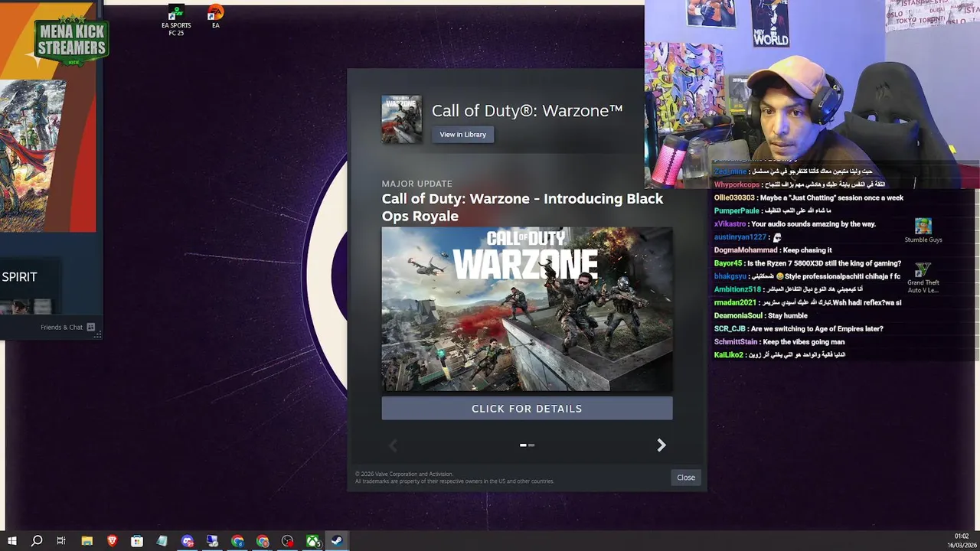Open the Introducing Black Ops Royale headline
The image size is (980, 551).
tap(522, 207)
